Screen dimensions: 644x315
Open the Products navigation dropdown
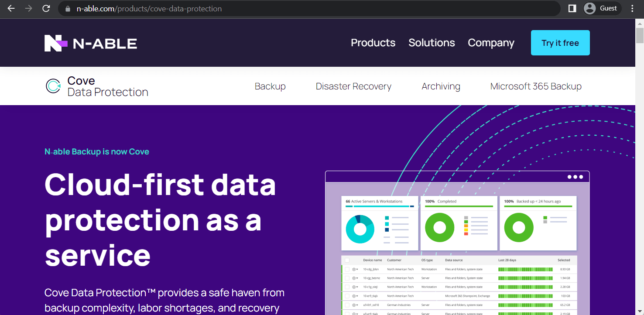click(x=373, y=42)
